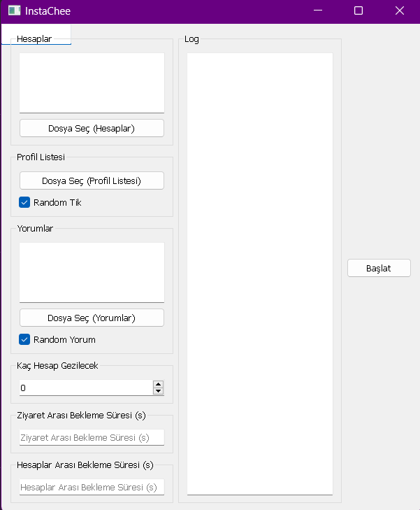Click the Random Tik label text
420x510 pixels.
(57, 202)
